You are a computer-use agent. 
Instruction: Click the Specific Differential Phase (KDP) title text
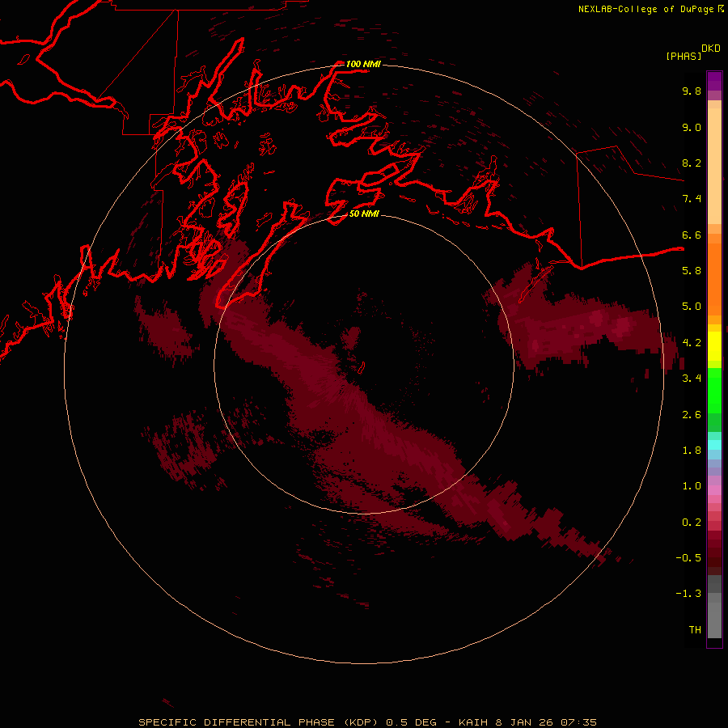click(x=260, y=722)
